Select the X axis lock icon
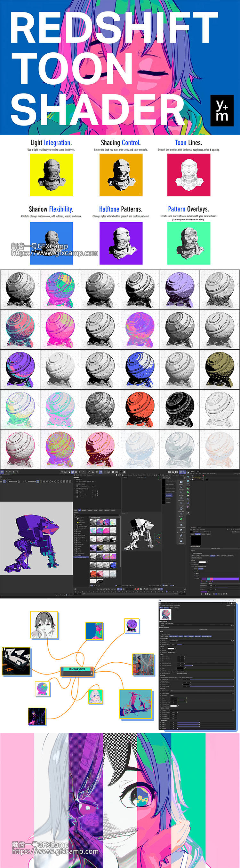 (6, 472)
